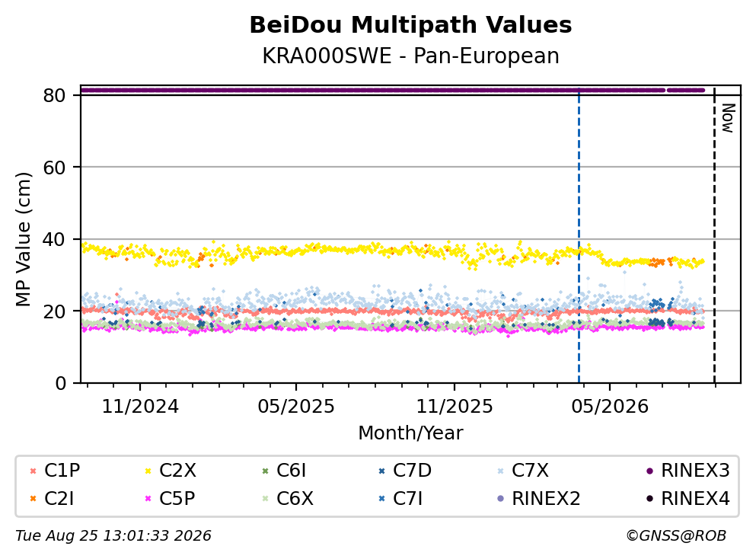Screen dimensions: 756x559
Task: Click the blue dashed vertical marker line
Action: 579,236
